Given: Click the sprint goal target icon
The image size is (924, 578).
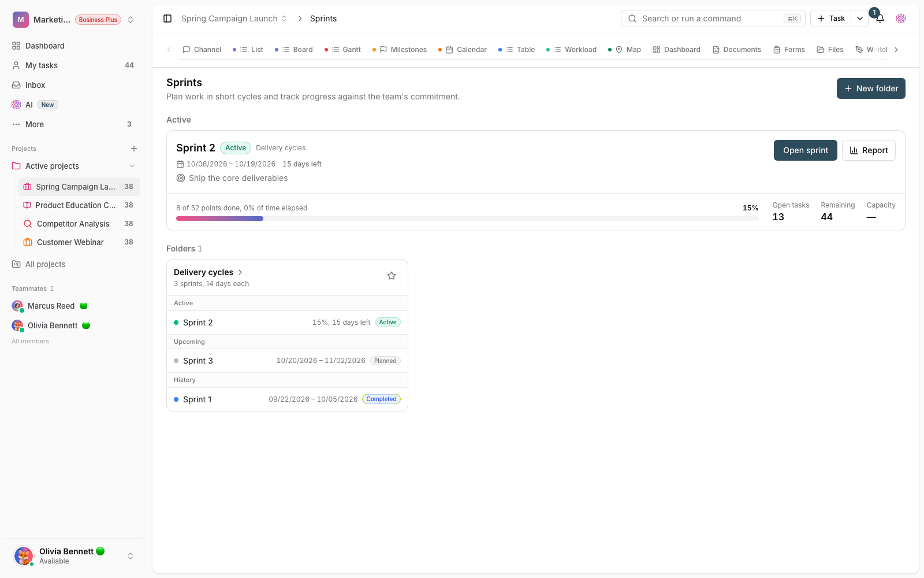Looking at the screenshot, I should pos(181,178).
